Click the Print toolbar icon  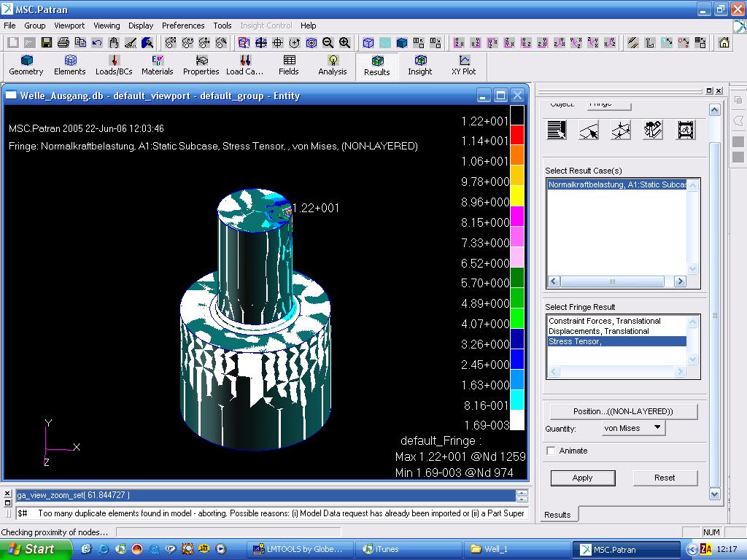tap(63, 42)
